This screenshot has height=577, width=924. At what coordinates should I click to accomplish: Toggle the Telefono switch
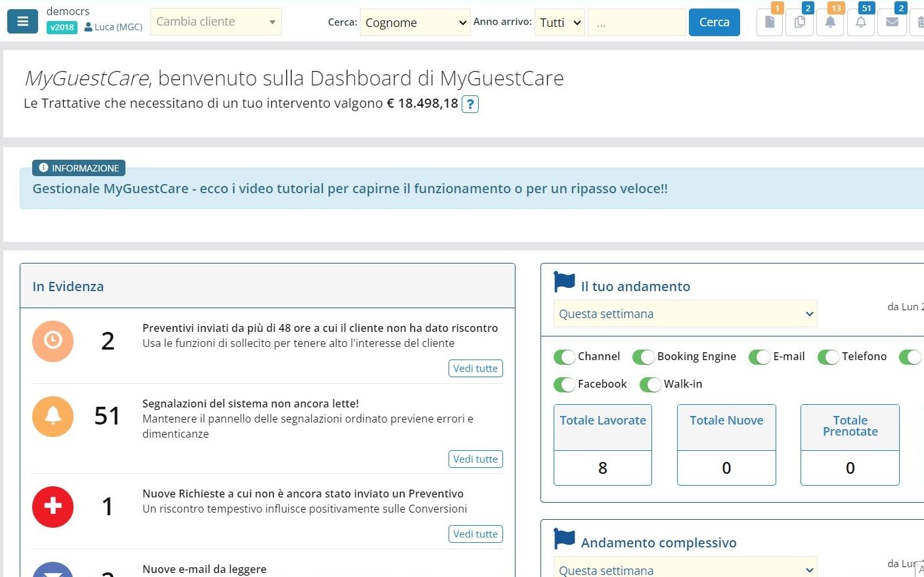coord(828,357)
